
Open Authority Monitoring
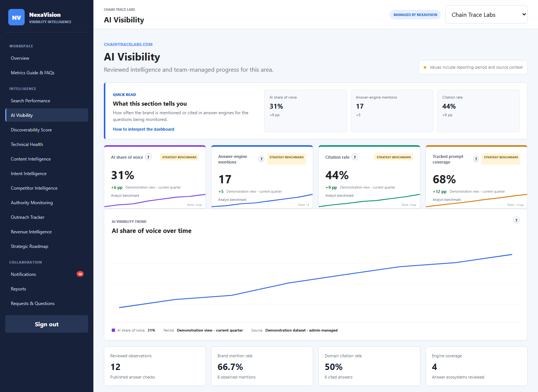(47, 203)
